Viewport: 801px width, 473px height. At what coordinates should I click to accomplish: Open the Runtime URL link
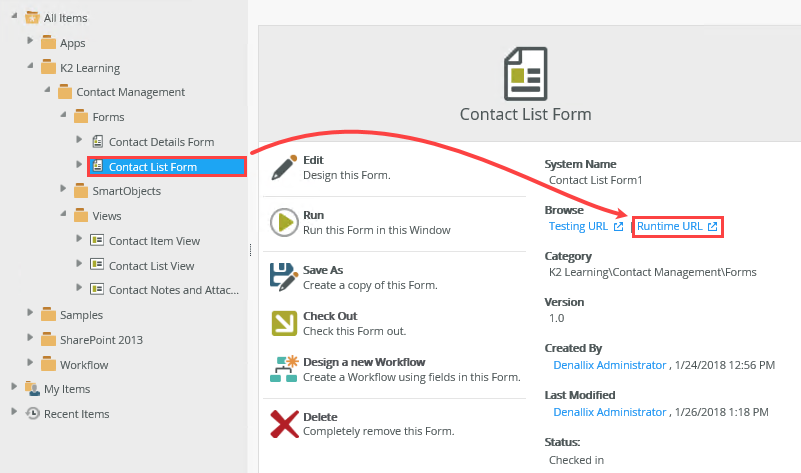[670, 227]
